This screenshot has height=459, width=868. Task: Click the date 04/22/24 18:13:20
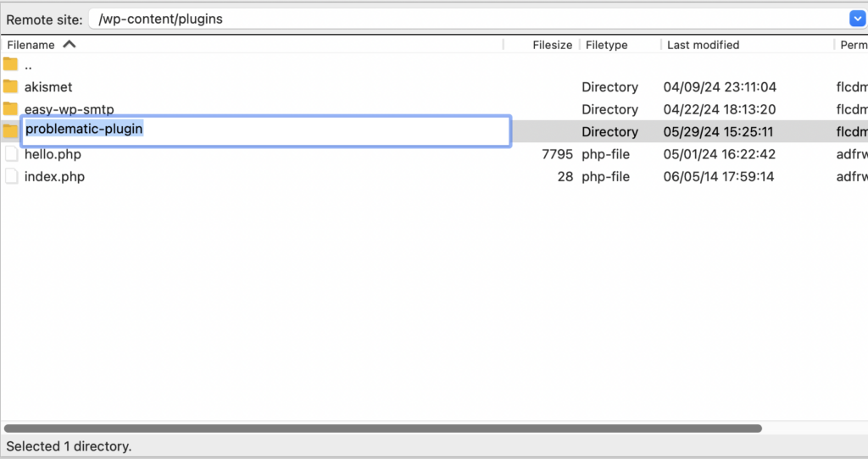719,109
